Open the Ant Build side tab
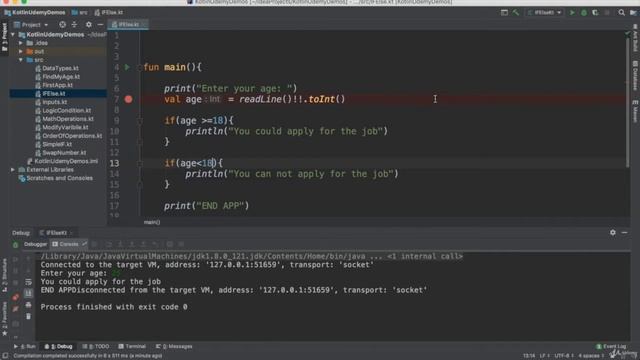 635,38
